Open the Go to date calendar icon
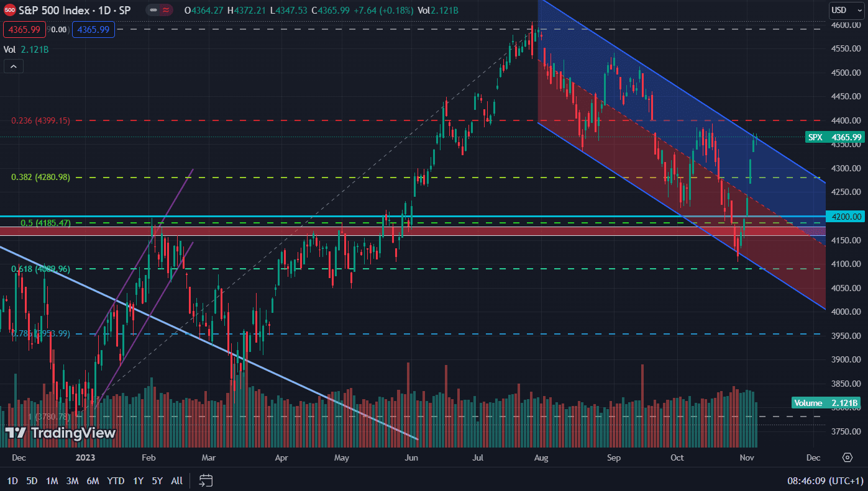The width and height of the screenshot is (868, 491). [206, 480]
